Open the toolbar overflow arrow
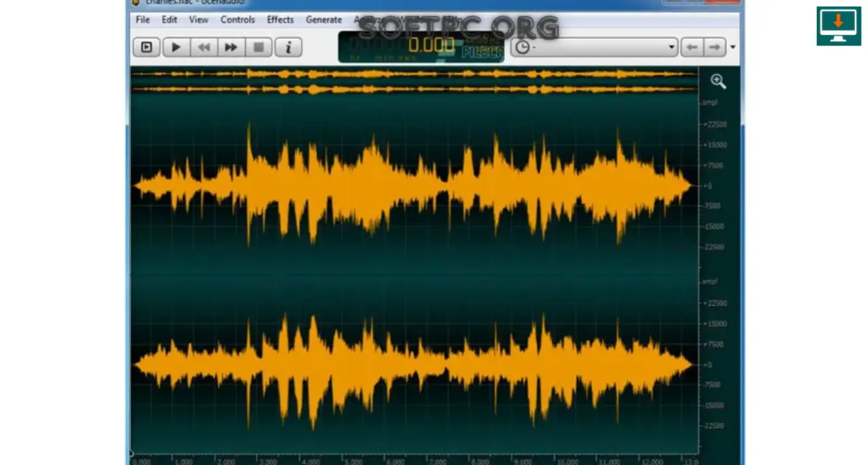The height and width of the screenshot is (465, 868). tap(733, 47)
